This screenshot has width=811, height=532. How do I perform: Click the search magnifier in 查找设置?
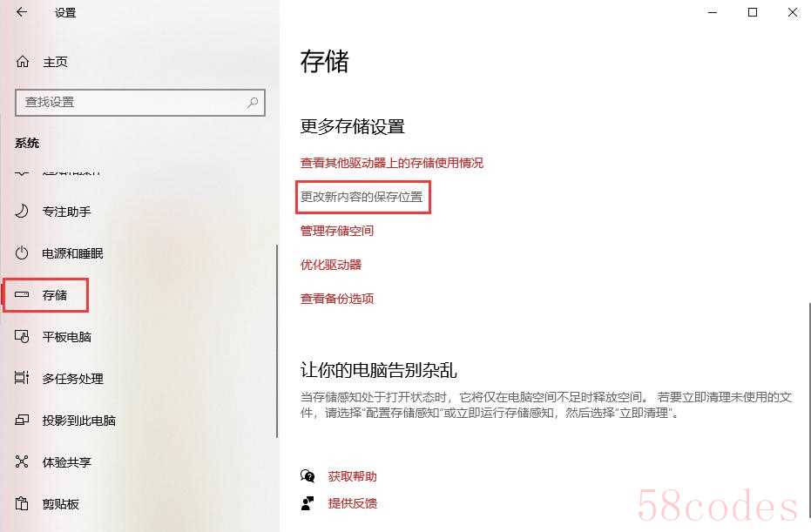(x=253, y=103)
